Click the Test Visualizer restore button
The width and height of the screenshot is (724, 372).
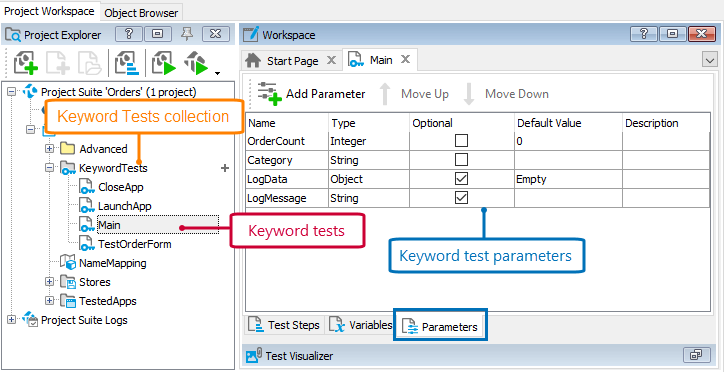(x=696, y=355)
